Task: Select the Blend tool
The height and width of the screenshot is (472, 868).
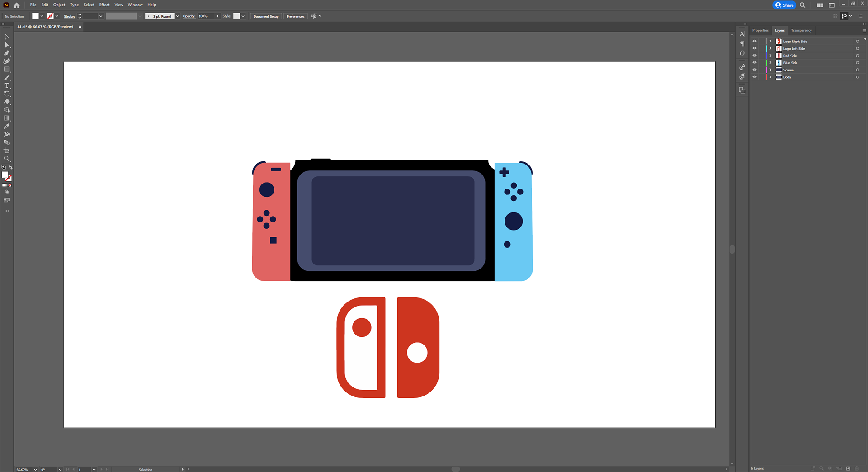Action: [x=7, y=143]
